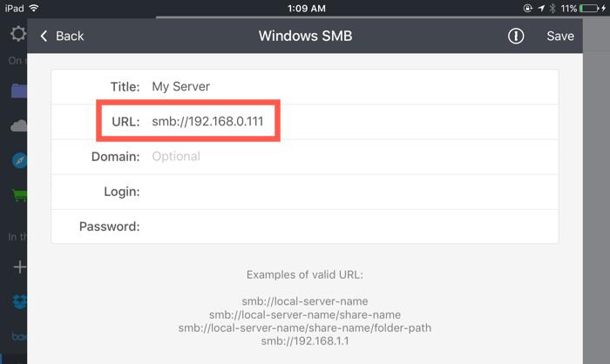The image size is (610, 364).
Task: Select the Dropbox icon in the sidebar
Action: click(x=17, y=301)
